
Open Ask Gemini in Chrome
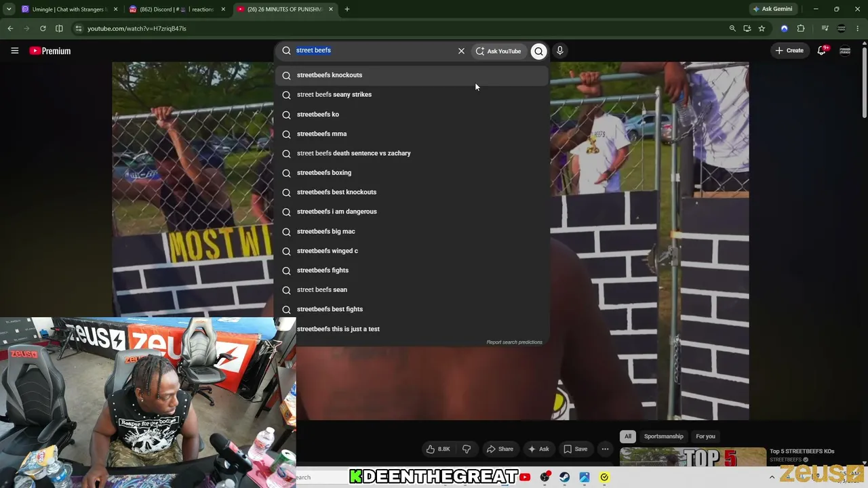[772, 9]
